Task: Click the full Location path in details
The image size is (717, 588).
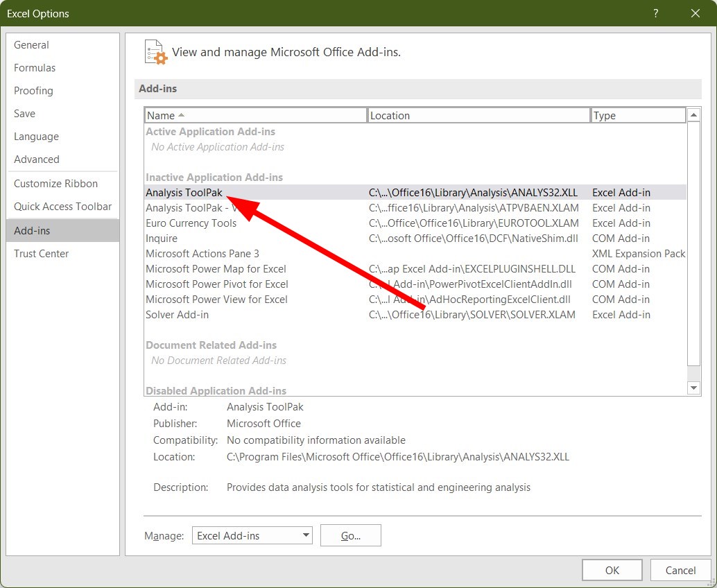Action: pos(398,457)
